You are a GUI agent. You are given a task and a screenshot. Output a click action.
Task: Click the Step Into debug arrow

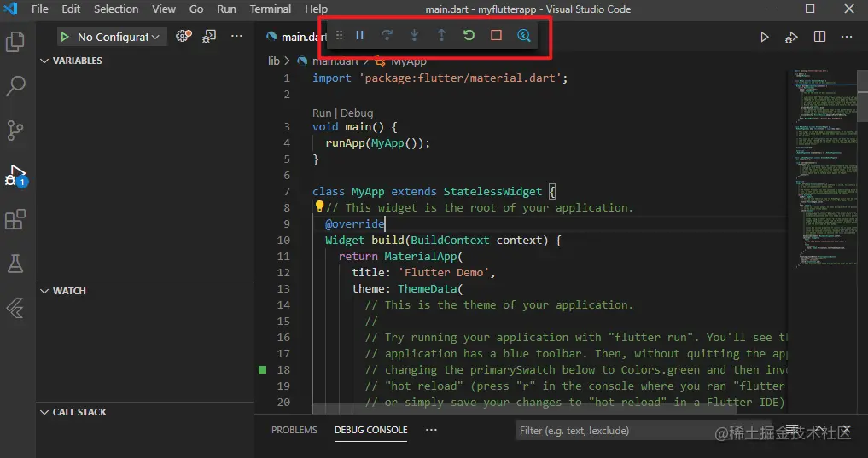pos(414,36)
